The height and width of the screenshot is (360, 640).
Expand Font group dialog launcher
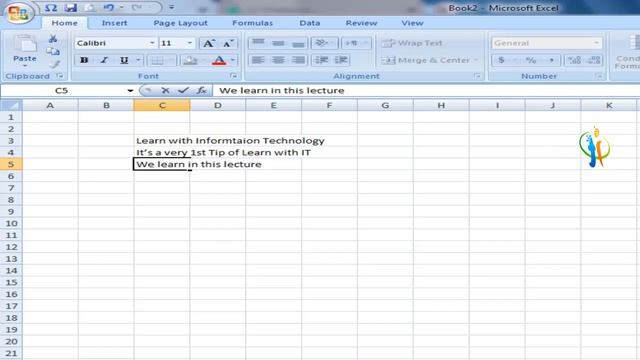(233, 76)
